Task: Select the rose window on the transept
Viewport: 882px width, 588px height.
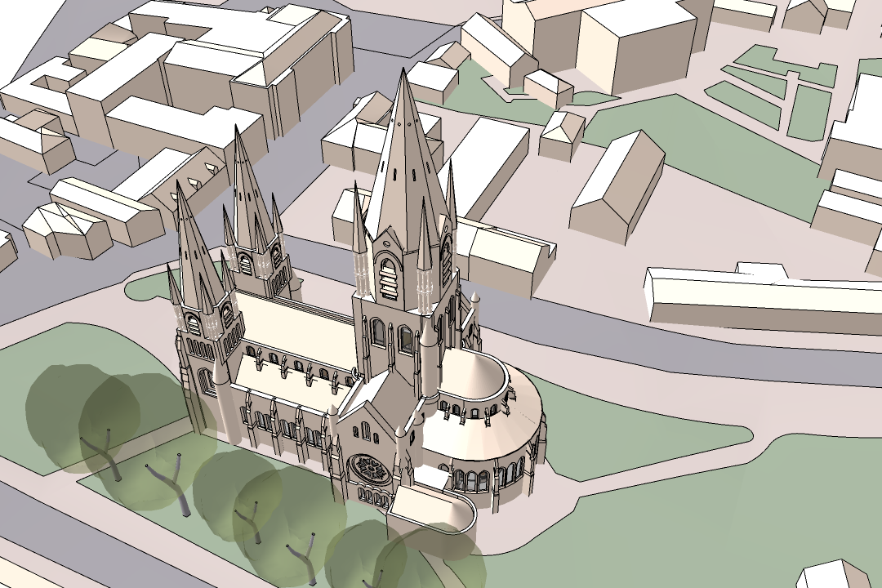Action: click(x=367, y=469)
